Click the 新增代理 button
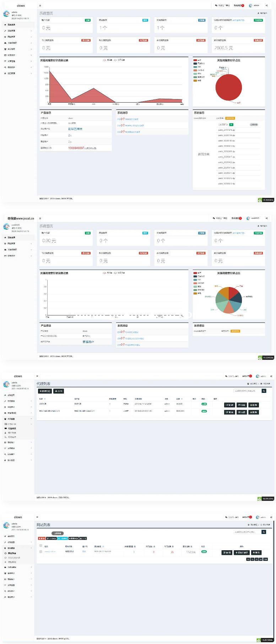Viewport: 276px width, 644px height. (x=45, y=391)
